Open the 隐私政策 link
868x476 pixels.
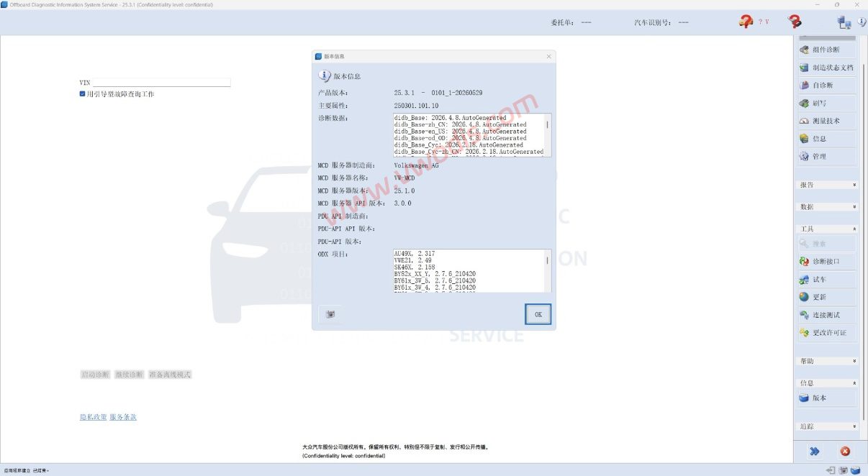tap(94, 417)
